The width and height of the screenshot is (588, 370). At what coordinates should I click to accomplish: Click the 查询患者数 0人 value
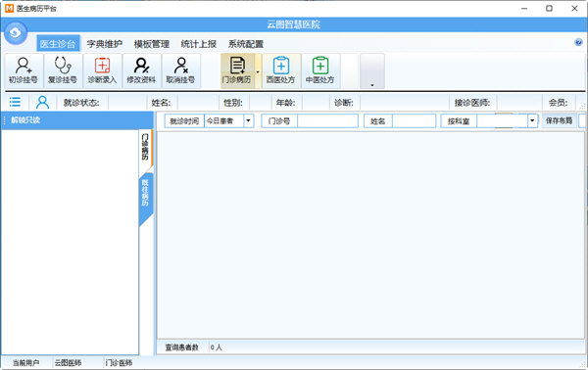(x=216, y=347)
